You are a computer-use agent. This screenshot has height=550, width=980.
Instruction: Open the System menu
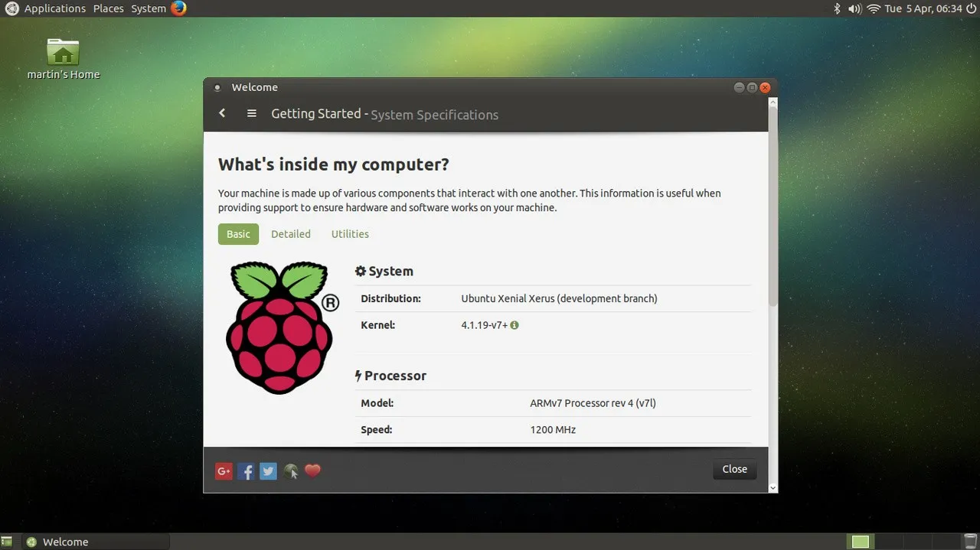pyautogui.click(x=148, y=8)
